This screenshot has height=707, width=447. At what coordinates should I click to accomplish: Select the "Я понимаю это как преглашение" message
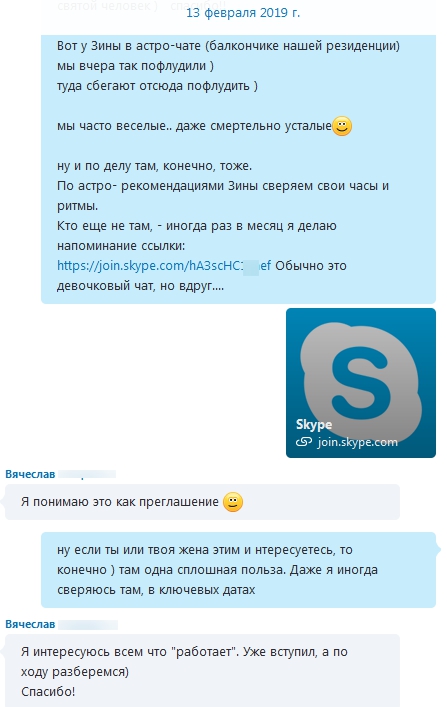coord(202,502)
